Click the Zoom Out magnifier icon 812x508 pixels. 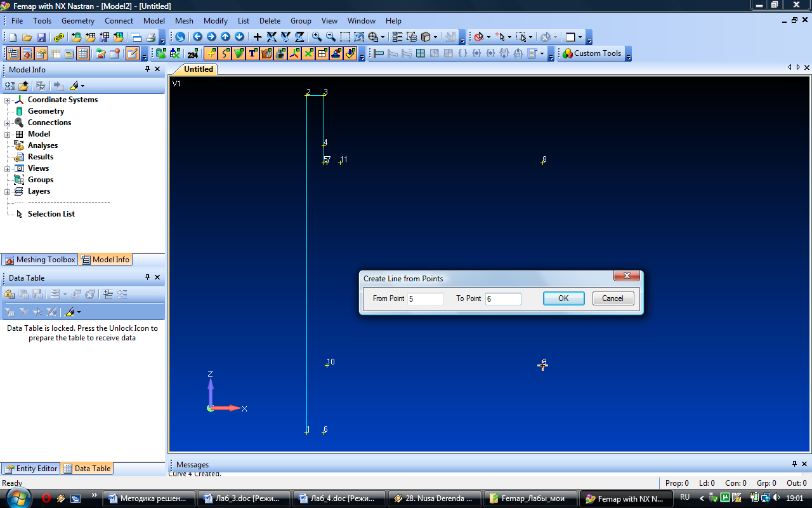[x=331, y=37]
